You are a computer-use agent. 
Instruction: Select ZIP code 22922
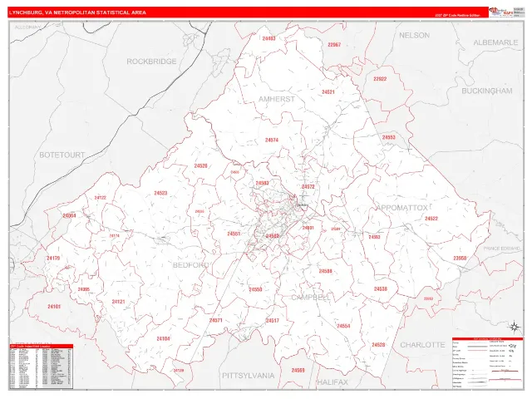(x=380, y=79)
